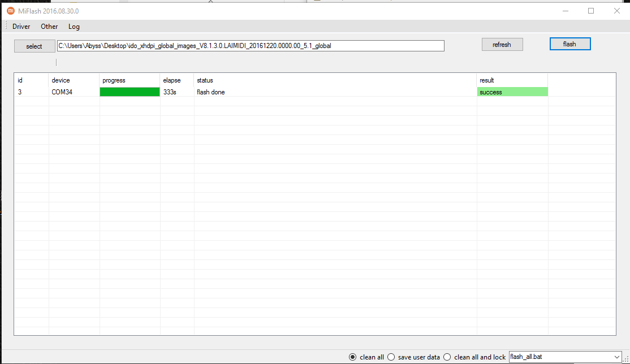This screenshot has width=630, height=364.
Task: Click the 333s elapsed time cell
Action: (177, 92)
